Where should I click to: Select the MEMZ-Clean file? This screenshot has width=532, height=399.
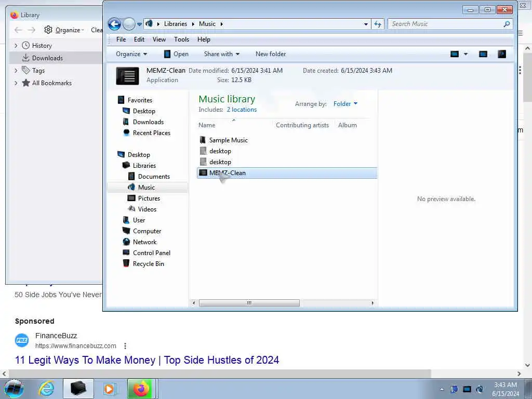[x=287, y=172]
